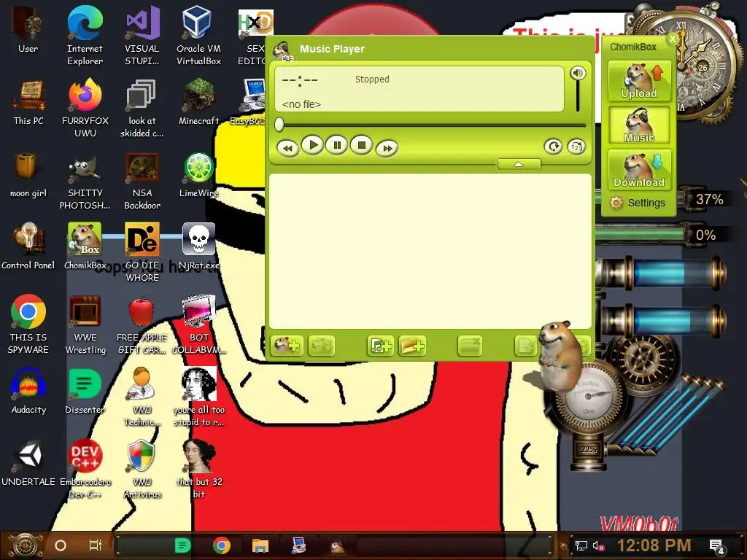
Task: Open Download in ChomikBox panel
Action: click(x=639, y=169)
